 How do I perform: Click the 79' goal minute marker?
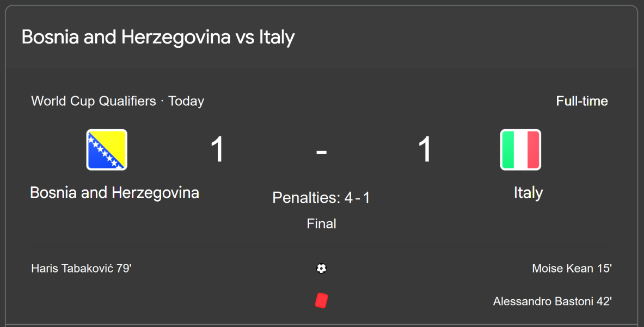click(124, 268)
